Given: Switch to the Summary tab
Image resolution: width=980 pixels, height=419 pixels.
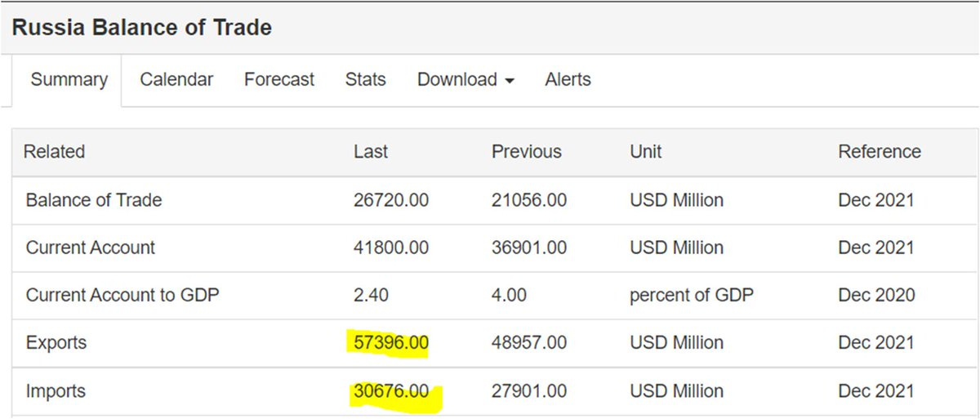Looking at the screenshot, I should [69, 80].
